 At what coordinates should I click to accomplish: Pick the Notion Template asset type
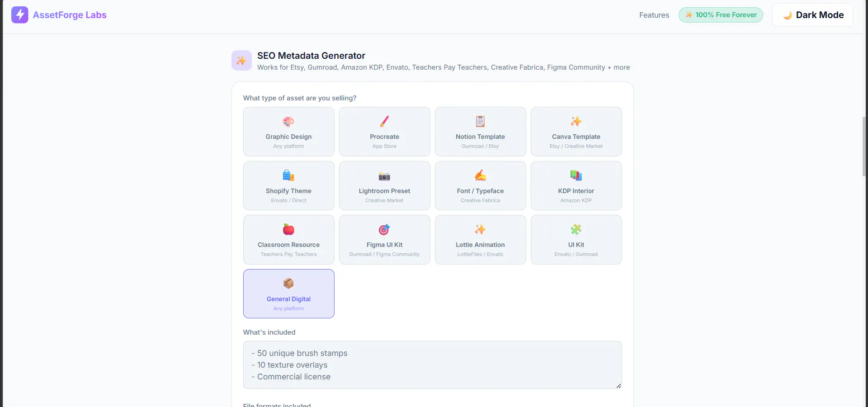point(481,132)
